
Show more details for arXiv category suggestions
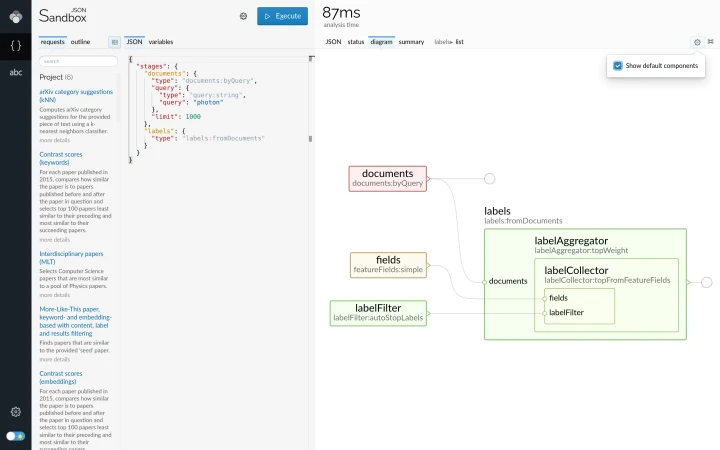[x=55, y=140]
